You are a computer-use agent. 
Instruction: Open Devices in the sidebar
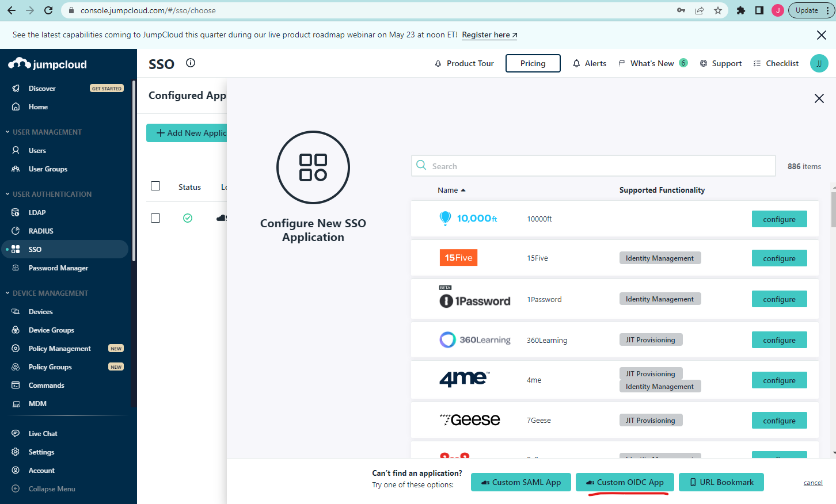[x=40, y=312]
